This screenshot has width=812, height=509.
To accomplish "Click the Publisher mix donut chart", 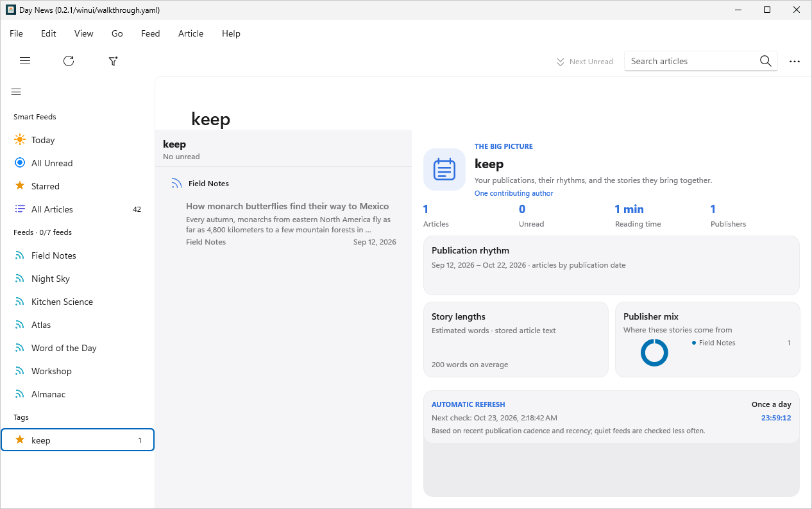I will (x=654, y=352).
